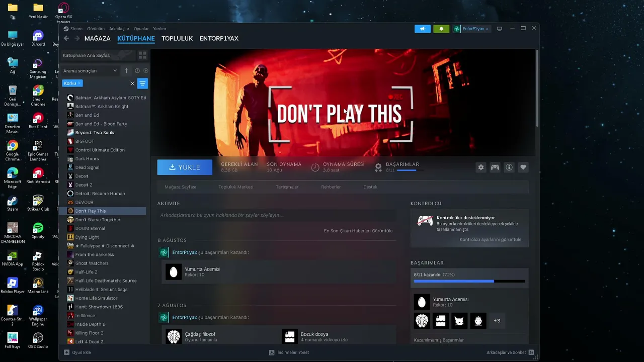The image size is (644, 362).
Task: Remove the Korku filter tag
Action: click(x=79, y=83)
